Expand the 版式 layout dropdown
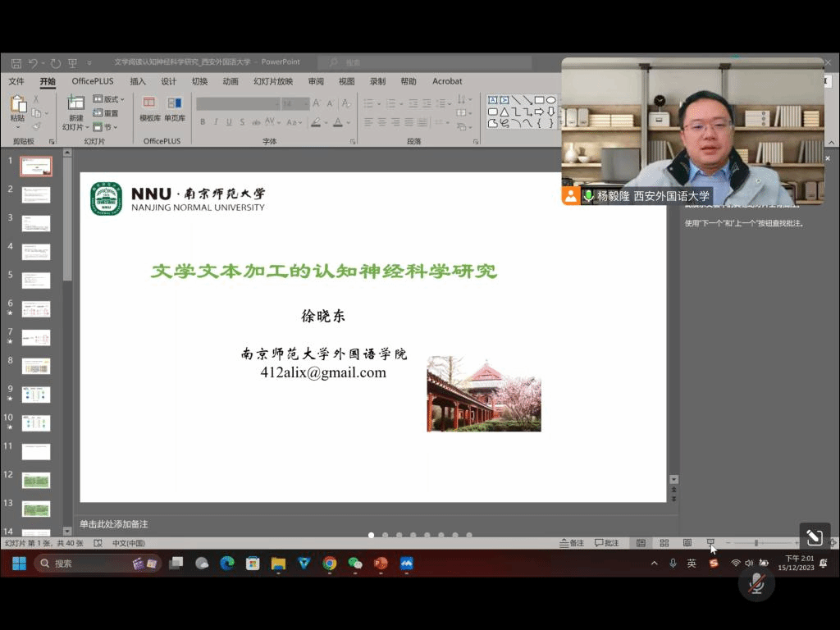 110,99
